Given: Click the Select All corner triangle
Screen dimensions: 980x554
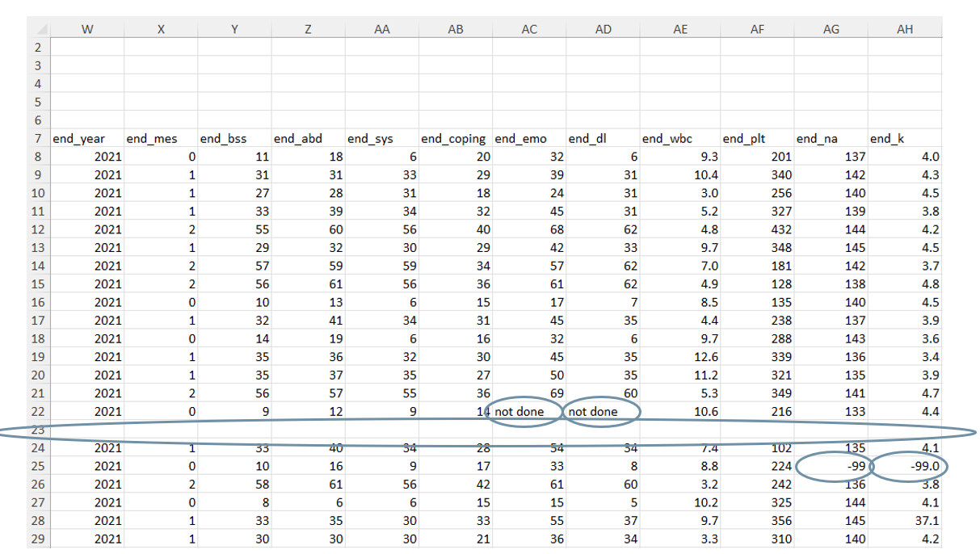Looking at the screenshot, I should coord(39,29).
